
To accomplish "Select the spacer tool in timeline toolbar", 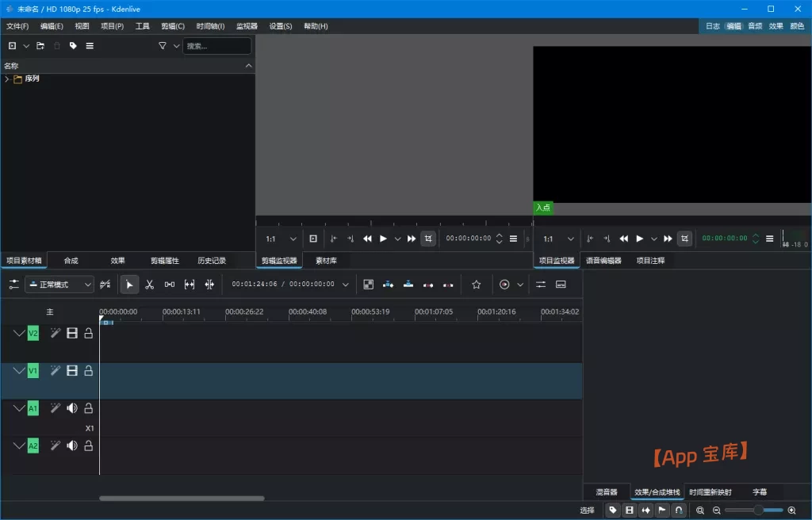I will (170, 285).
